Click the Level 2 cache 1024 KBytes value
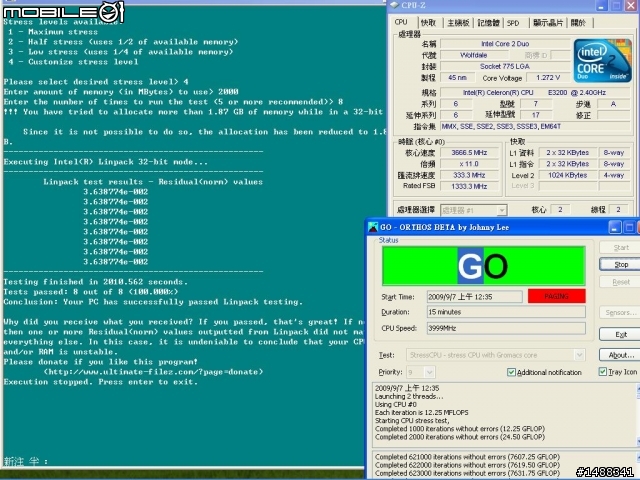The image size is (640, 480). point(567,175)
